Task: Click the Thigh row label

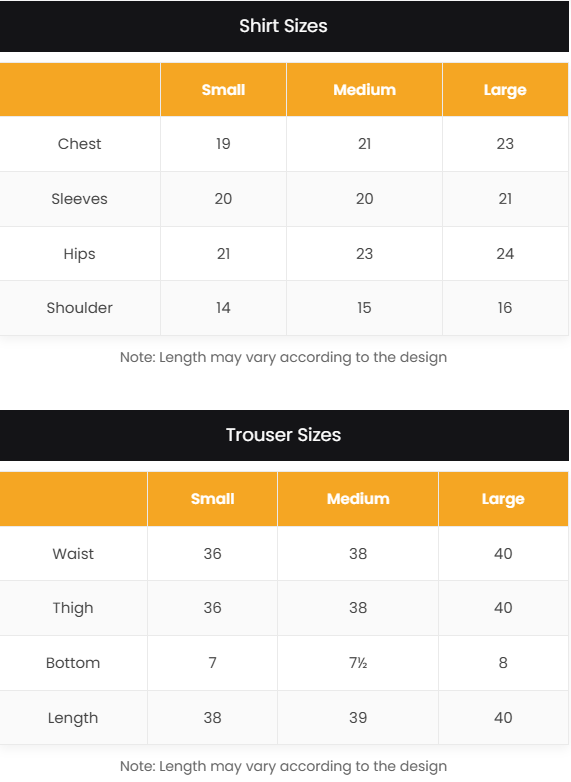Action: tap(73, 608)
